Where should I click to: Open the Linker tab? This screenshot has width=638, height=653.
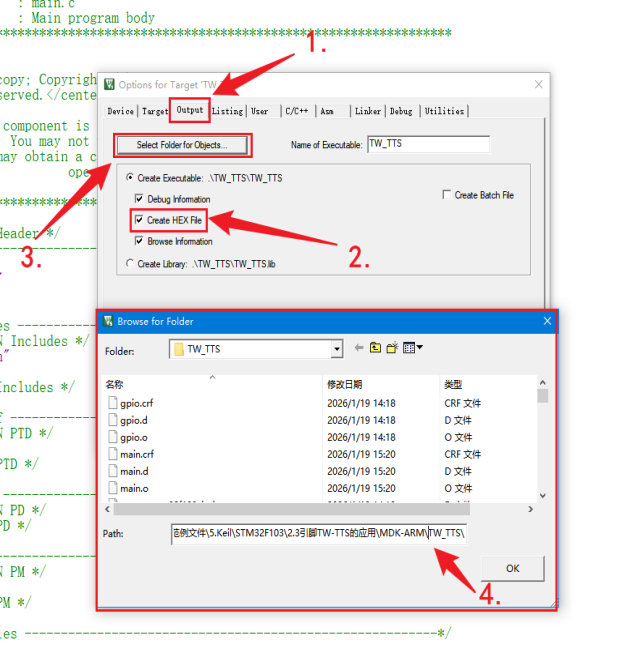coord(368,111)
